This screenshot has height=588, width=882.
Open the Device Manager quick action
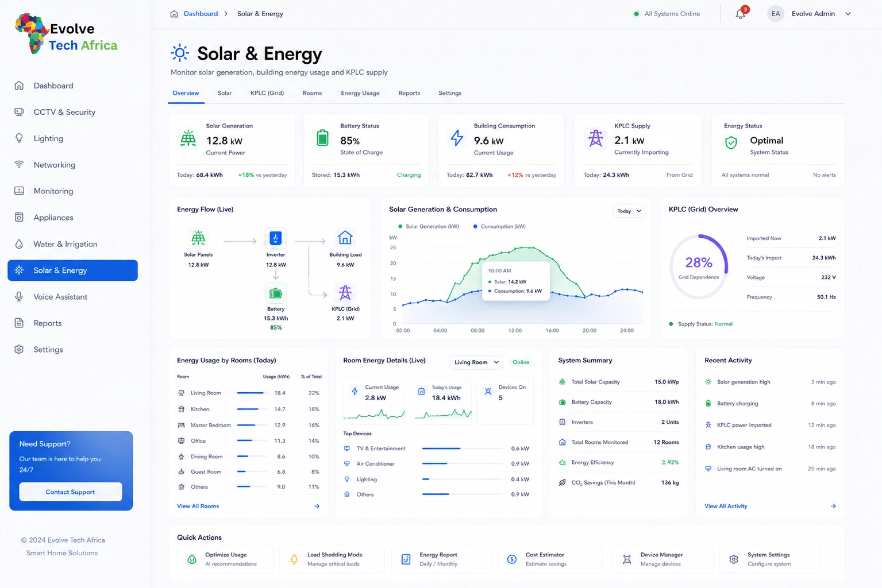663,559
